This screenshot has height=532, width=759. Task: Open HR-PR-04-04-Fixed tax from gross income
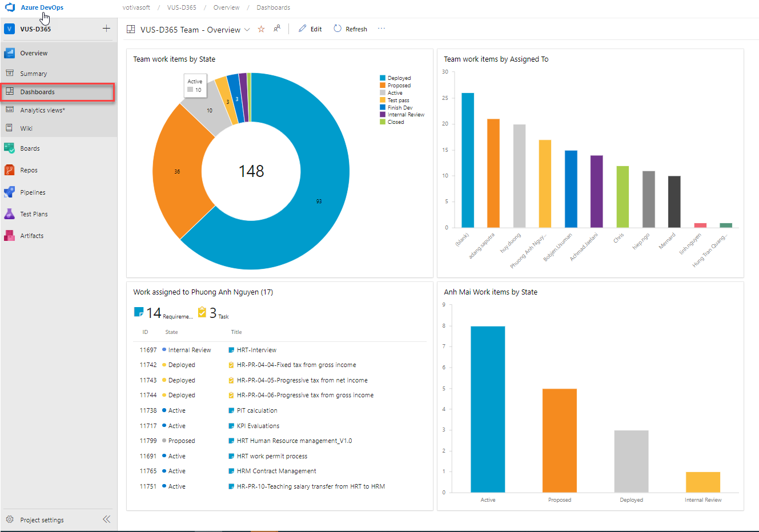click(296, 365)
